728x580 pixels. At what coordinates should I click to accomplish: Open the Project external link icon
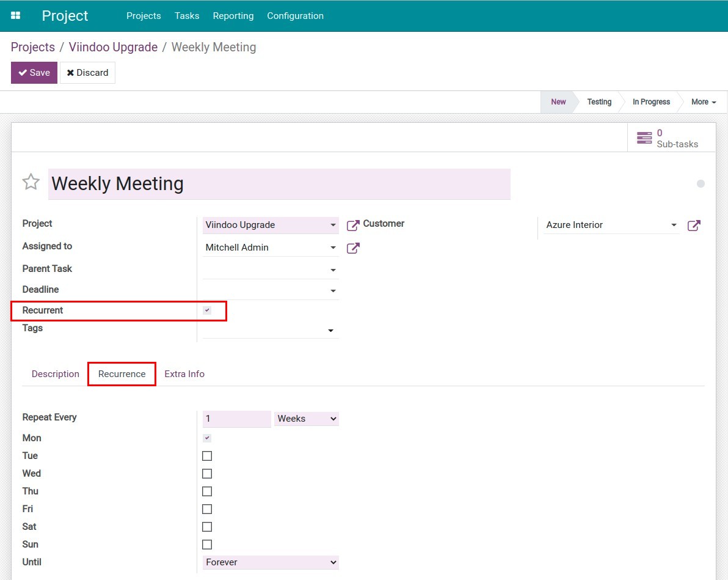click(x=353, y=226)
